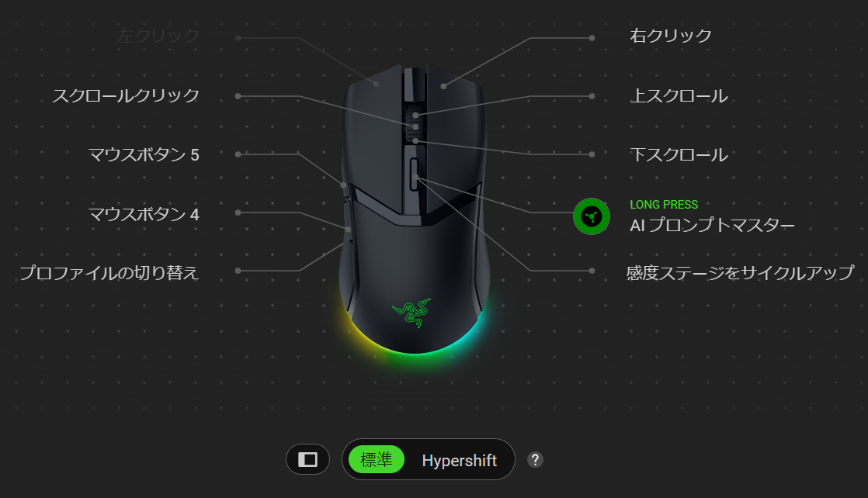The width and height of the screenshot is (868, 498).
Task: Select the 感度ステージをサイクルアップ assignment
Action: [740, 273]
